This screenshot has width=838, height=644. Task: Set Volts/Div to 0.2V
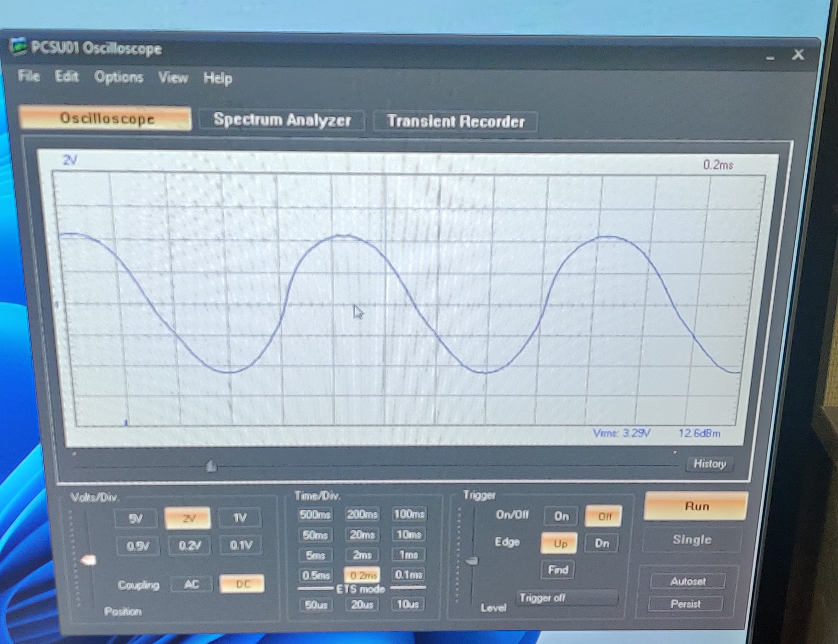point(189,546)
